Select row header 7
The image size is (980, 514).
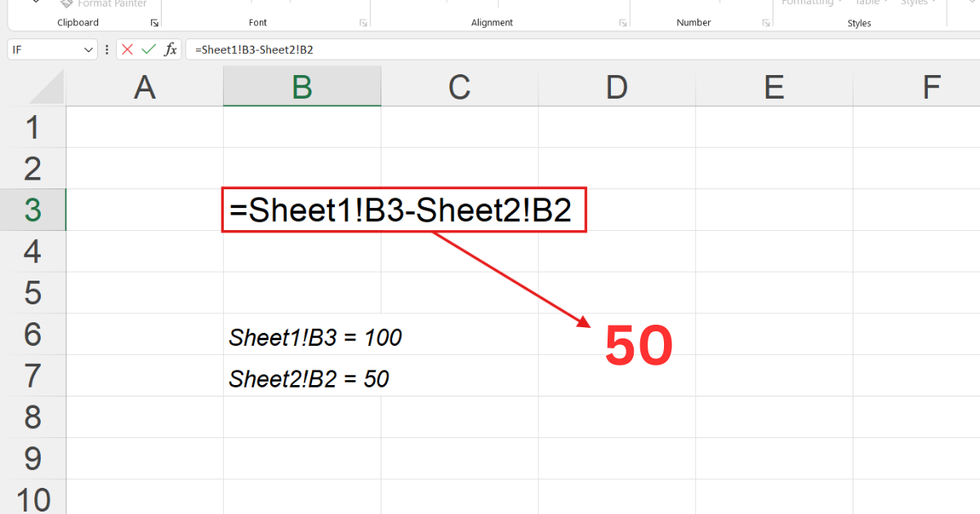33,375
